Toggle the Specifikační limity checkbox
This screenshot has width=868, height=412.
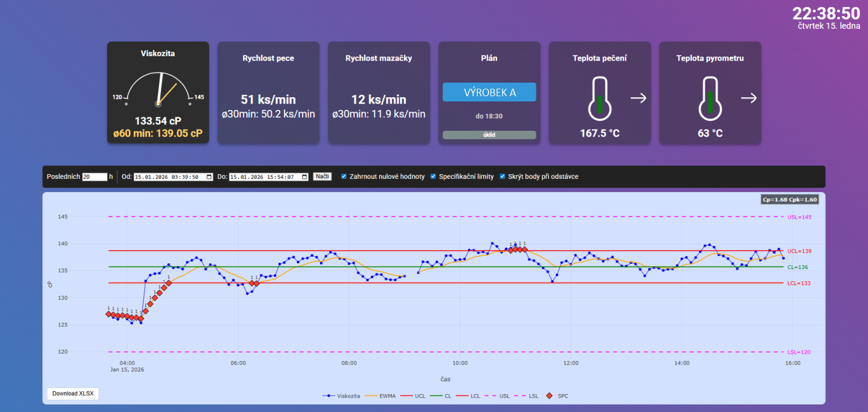[x=434, y=176]
